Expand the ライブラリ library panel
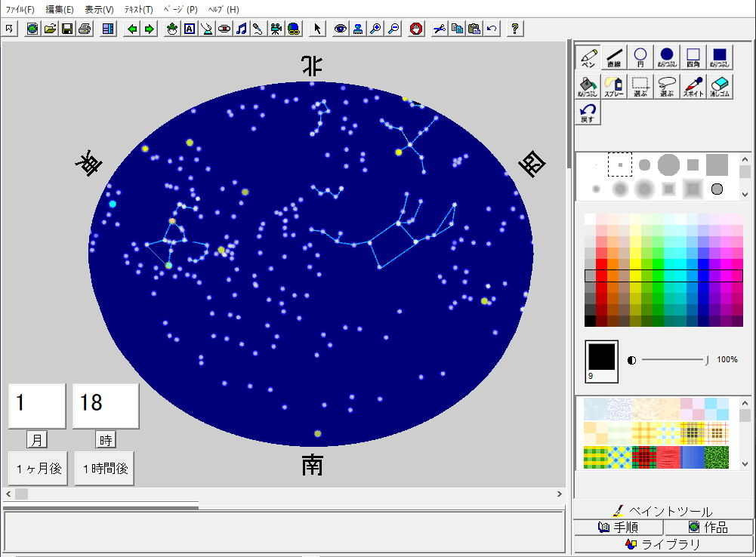The image size is (756, 557). (x=662, y=544)
